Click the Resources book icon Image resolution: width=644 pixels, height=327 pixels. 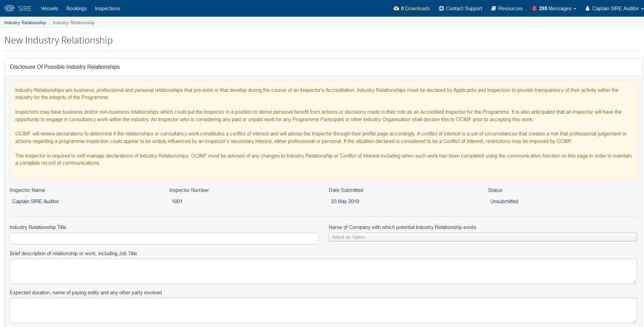point(493,8)
